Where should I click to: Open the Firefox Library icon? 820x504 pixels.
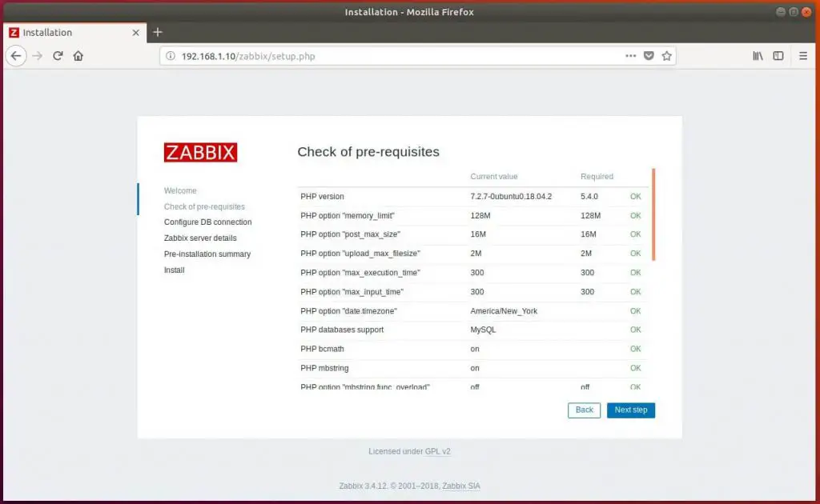click(758, 56)
